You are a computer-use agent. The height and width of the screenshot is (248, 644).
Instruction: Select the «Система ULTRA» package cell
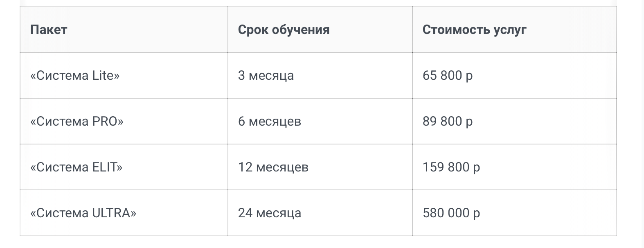tap(83, 213)
